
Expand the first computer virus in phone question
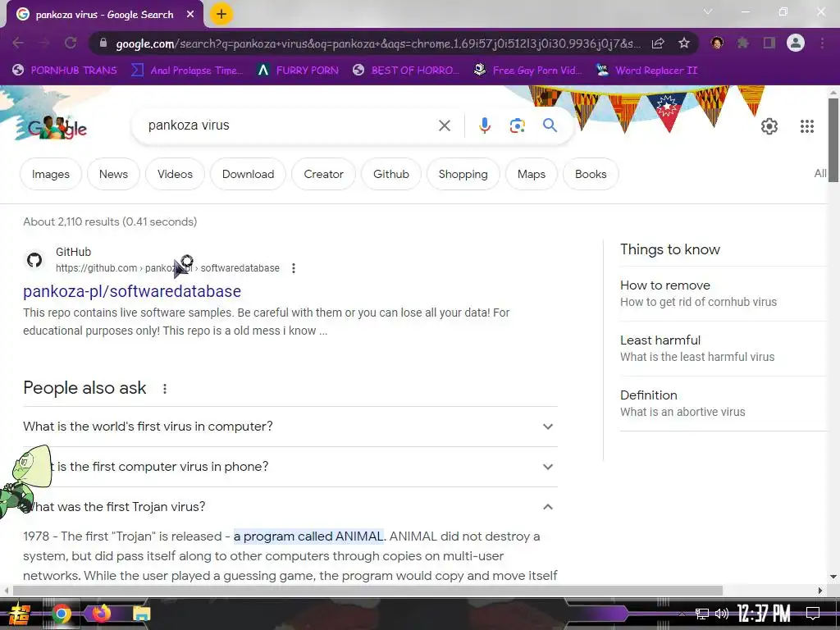point(290,467)
